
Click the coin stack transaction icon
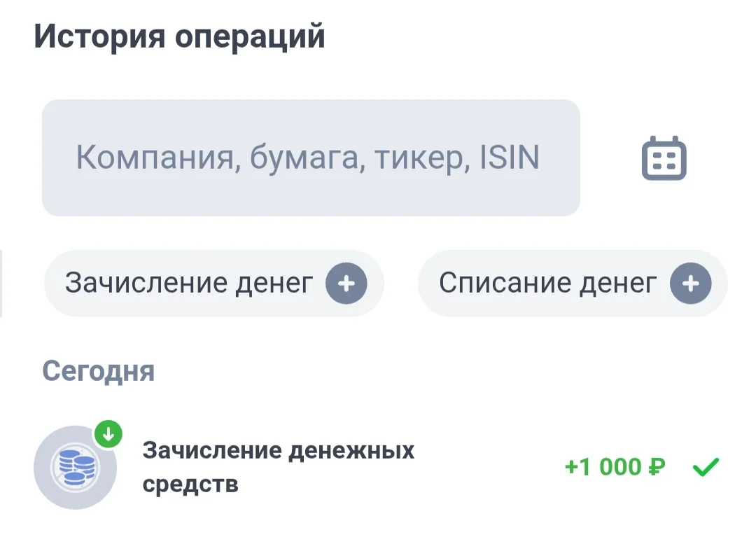pyautogui.click(x=76, y=467)
